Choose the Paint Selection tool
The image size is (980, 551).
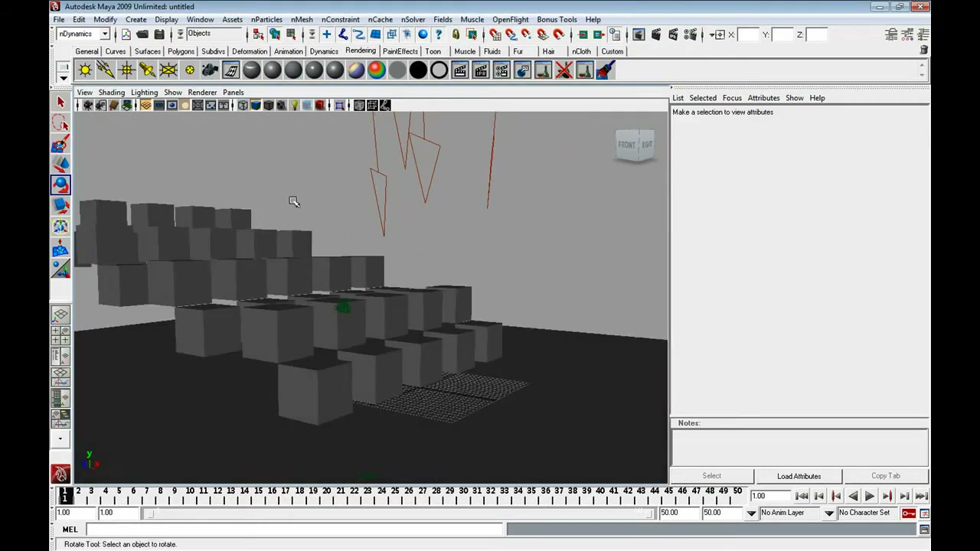60,143
